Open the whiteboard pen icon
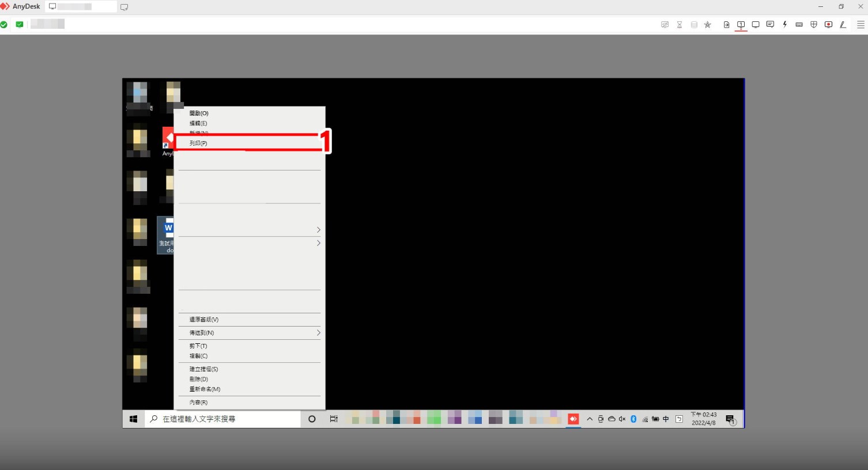Screen dimensions: 868x470 [843, 25]
